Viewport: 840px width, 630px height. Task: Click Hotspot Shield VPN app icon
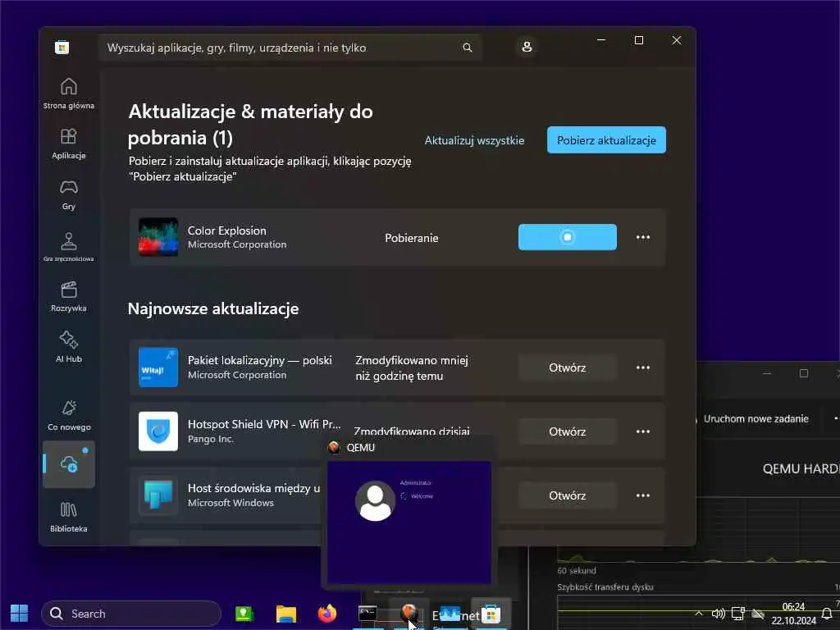(x=158, y=431)
